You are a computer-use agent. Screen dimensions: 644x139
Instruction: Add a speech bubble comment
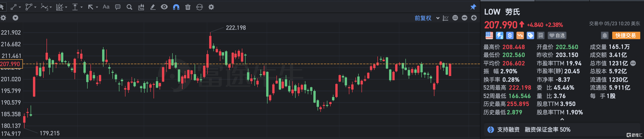(x=118, y=7)
